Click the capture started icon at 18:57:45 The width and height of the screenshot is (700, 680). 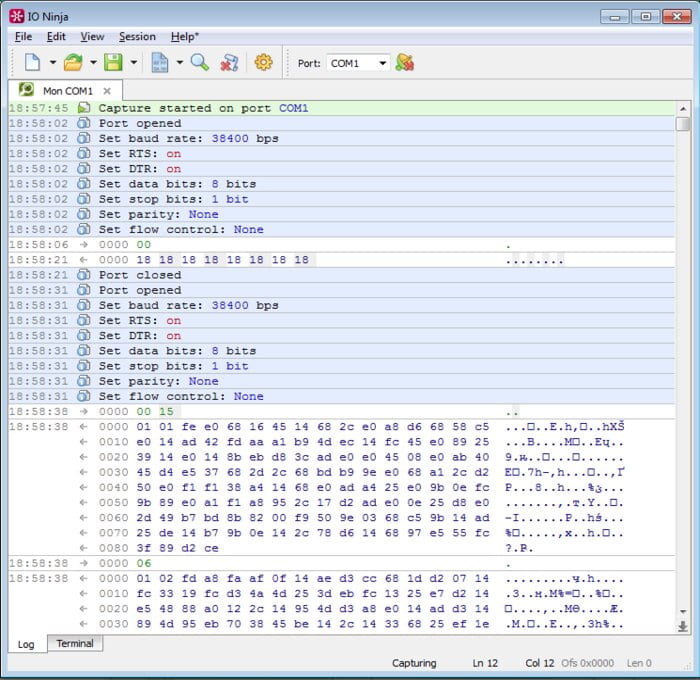(x=84, y=108)
